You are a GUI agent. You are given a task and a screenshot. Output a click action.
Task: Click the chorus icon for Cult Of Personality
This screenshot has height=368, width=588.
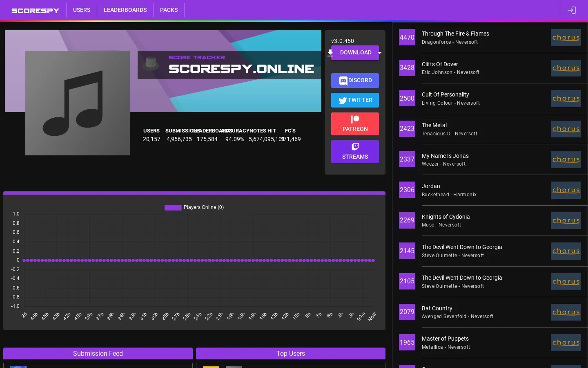[x=566, y=99]
